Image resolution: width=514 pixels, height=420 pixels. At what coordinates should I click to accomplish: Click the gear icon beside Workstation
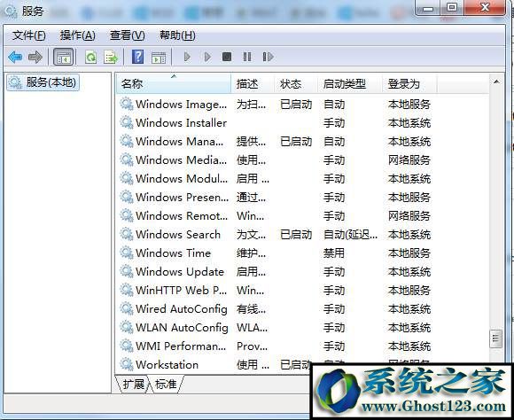[126, 364]
